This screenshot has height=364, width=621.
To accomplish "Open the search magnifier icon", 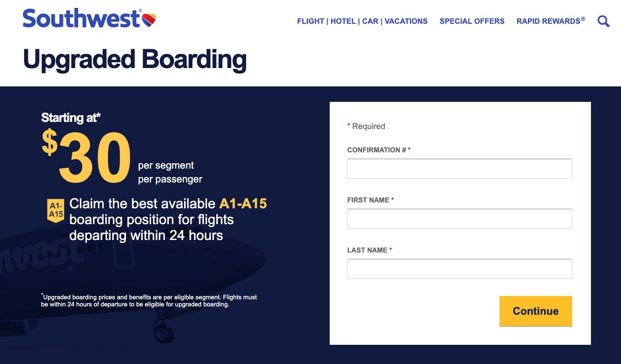I will pos(603,21).
